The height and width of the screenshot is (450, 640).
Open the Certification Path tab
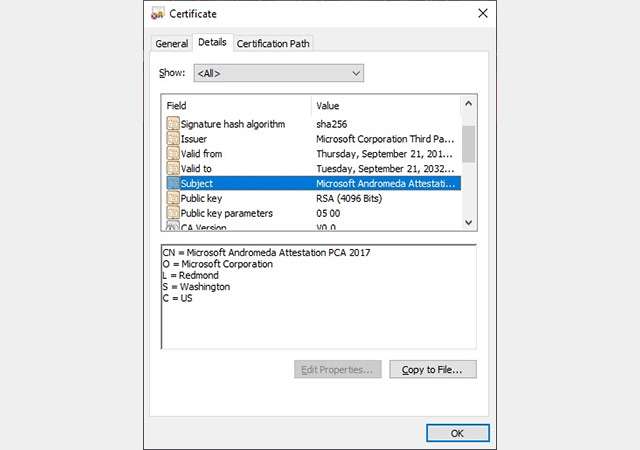[x=273, y=43]
